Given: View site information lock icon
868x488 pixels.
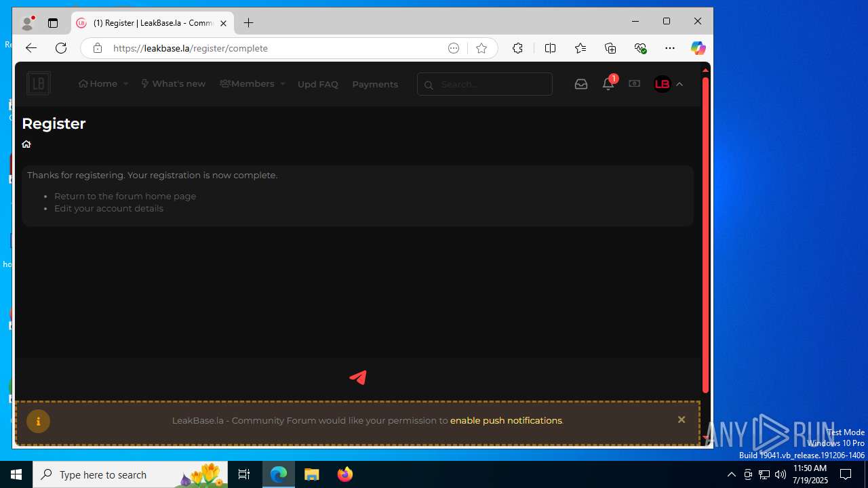Looking at the screenshot, I should (x=98, y=48).
